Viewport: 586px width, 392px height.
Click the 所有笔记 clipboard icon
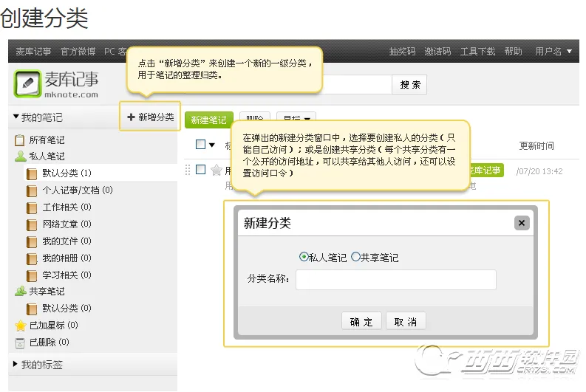click(x=20, y=140)
